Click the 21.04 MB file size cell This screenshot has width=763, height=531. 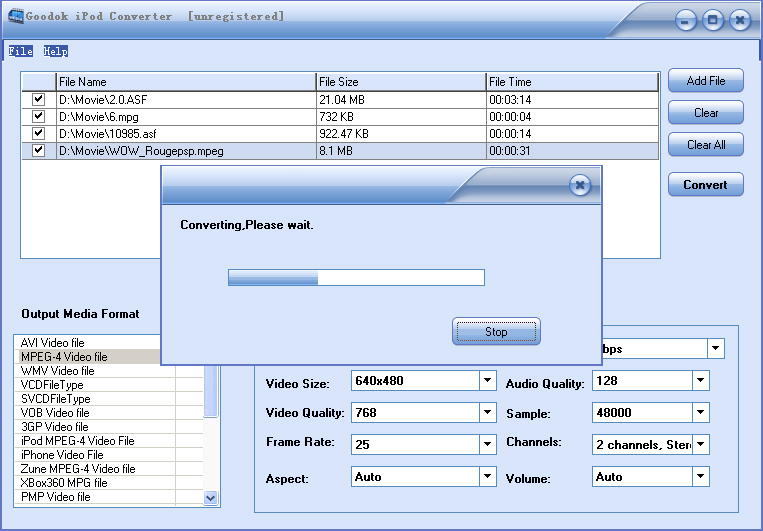[401, 100]
